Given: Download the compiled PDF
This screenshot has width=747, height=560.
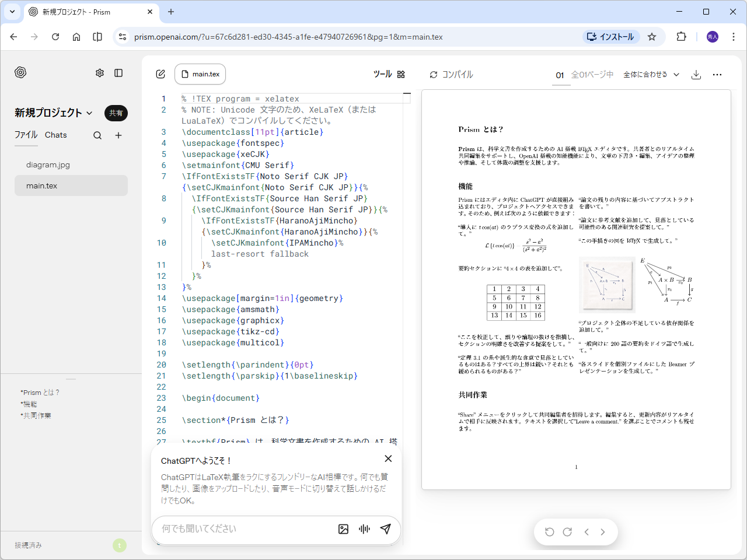Looking at the screenshot, I should (696, 75).
